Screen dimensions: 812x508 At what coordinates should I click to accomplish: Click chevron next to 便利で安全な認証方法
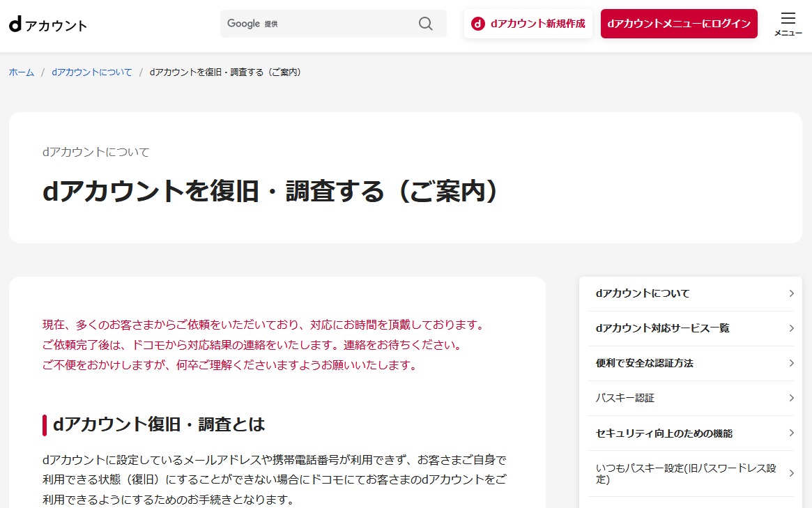(791, 363)
